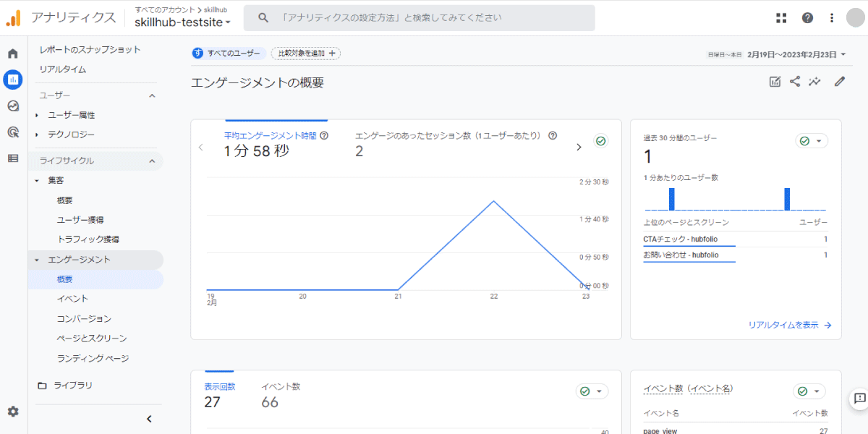The image size is (868, 434).
Task: Click the CTAチェック - hubfolio row
Action: [736, 239]
